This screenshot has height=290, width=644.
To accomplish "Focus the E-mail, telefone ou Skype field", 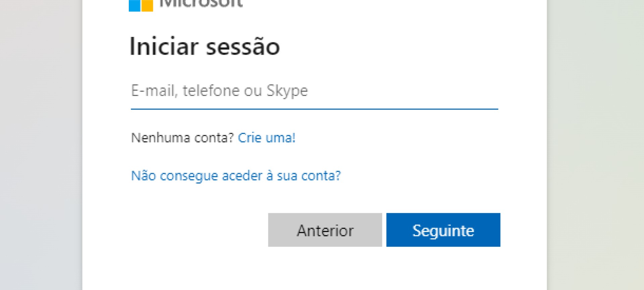I will 314,91.
